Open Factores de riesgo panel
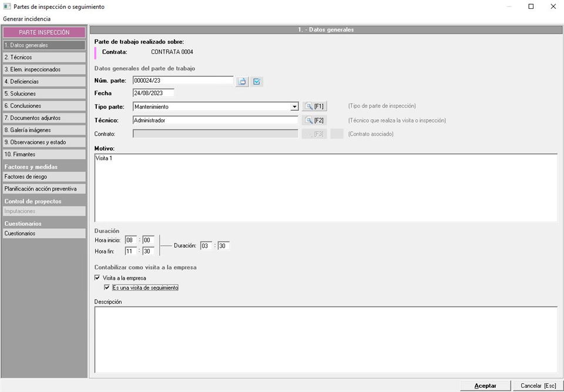 pos(44,177)
